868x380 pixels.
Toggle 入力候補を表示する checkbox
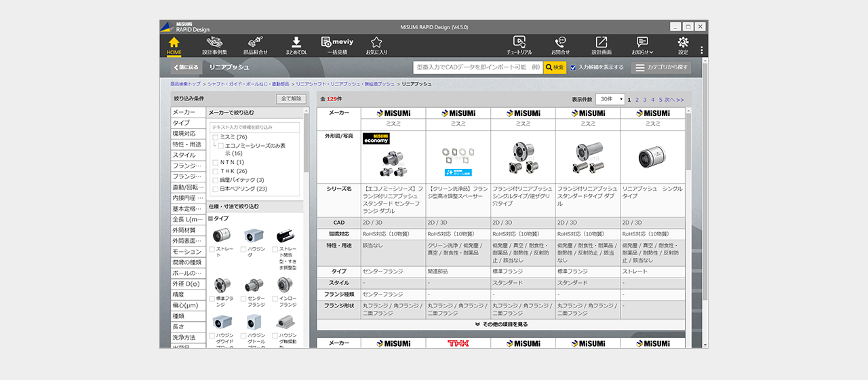point(573,68)
